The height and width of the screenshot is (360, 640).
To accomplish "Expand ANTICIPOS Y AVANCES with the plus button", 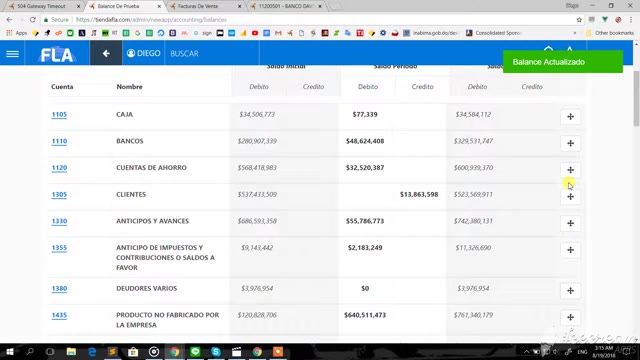I will click(570, 223).
